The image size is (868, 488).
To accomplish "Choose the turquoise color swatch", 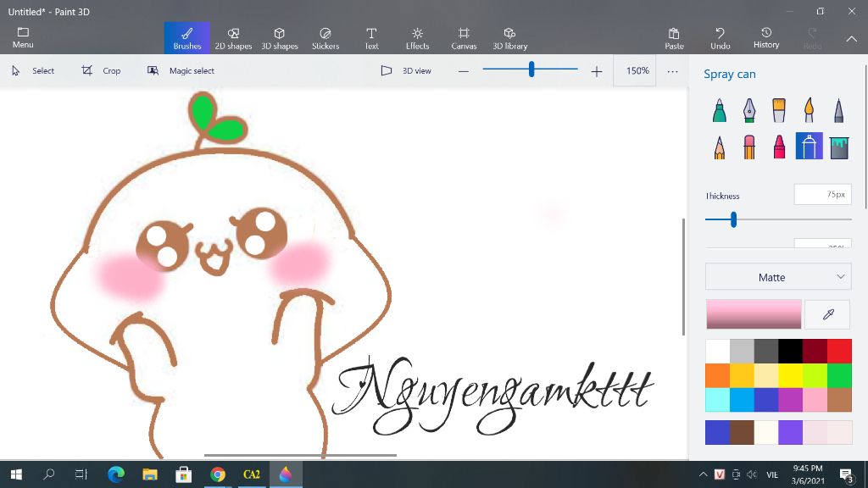I will 717,400.
